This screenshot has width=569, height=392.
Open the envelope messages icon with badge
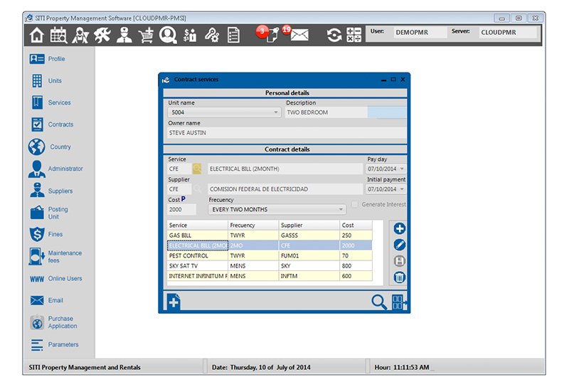tap(299, 34)
